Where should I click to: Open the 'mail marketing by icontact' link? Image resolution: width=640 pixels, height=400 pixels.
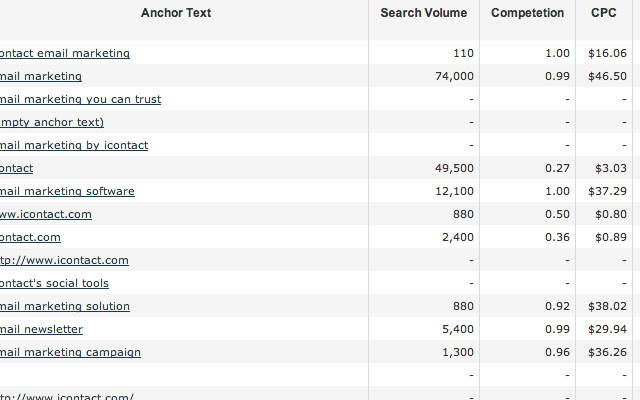pos(74,145)
